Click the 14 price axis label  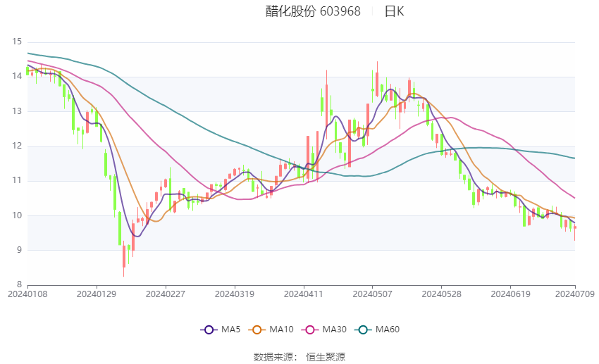coord(17,76)
